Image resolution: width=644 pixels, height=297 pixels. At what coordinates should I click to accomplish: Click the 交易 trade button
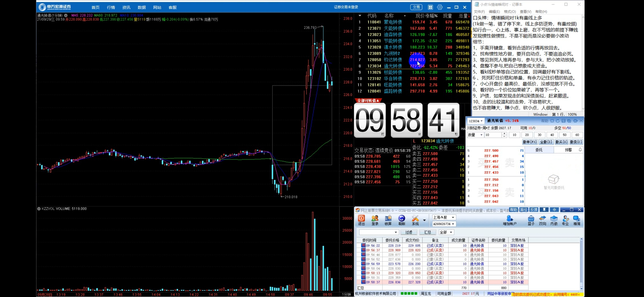[416, 7]
